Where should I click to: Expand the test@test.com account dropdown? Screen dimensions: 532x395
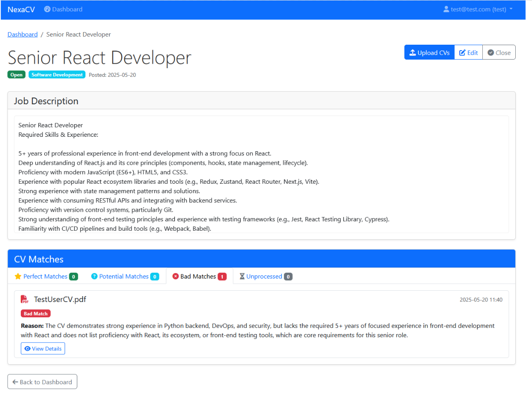coord(478,9)
